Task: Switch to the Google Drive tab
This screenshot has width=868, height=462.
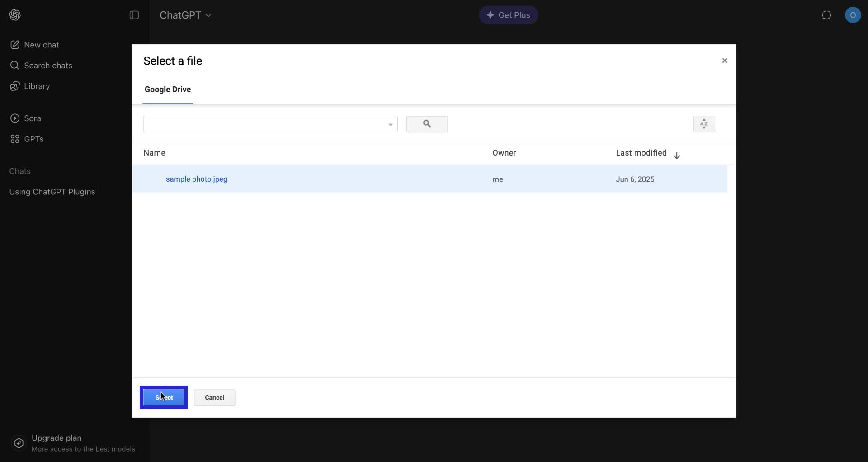Action: point(168,90)
